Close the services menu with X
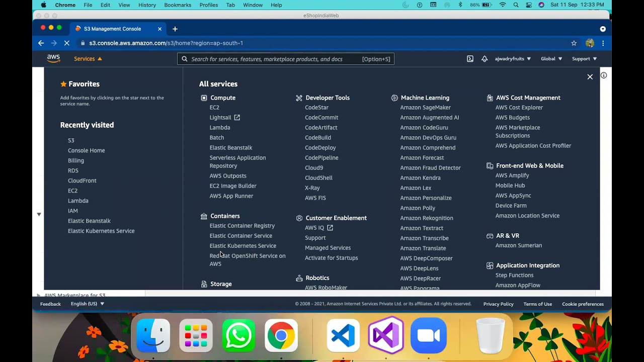This screenshot has height=362, width=644. pos(590,77)
